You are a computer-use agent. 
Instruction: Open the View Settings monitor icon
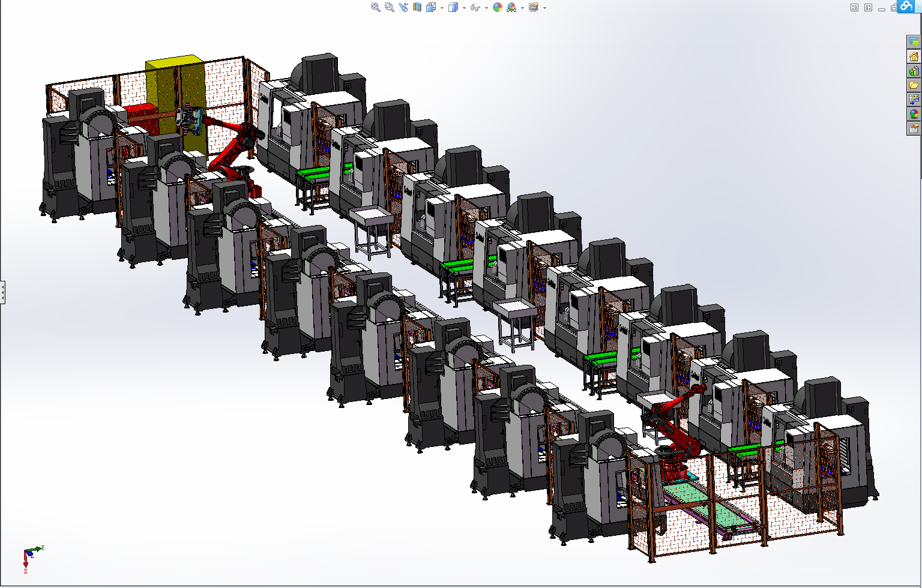click(534, 7)
